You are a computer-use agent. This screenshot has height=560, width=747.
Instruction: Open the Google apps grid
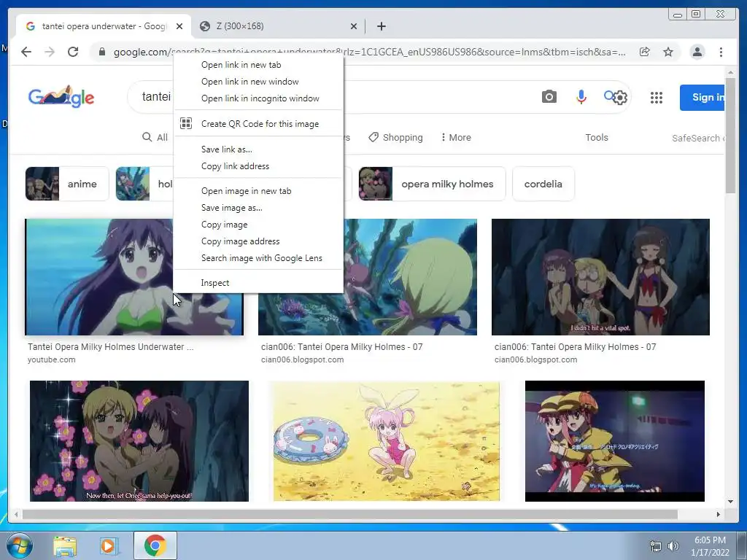pos(657,98)
